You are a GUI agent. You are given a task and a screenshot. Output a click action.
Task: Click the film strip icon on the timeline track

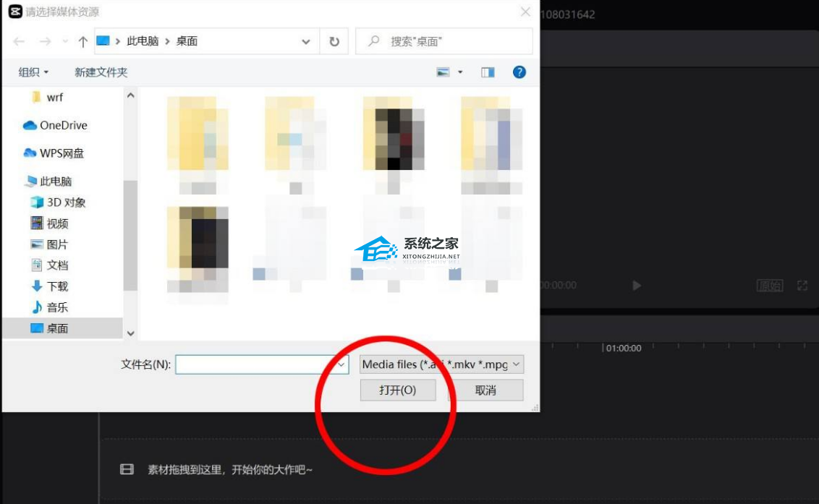127,469
